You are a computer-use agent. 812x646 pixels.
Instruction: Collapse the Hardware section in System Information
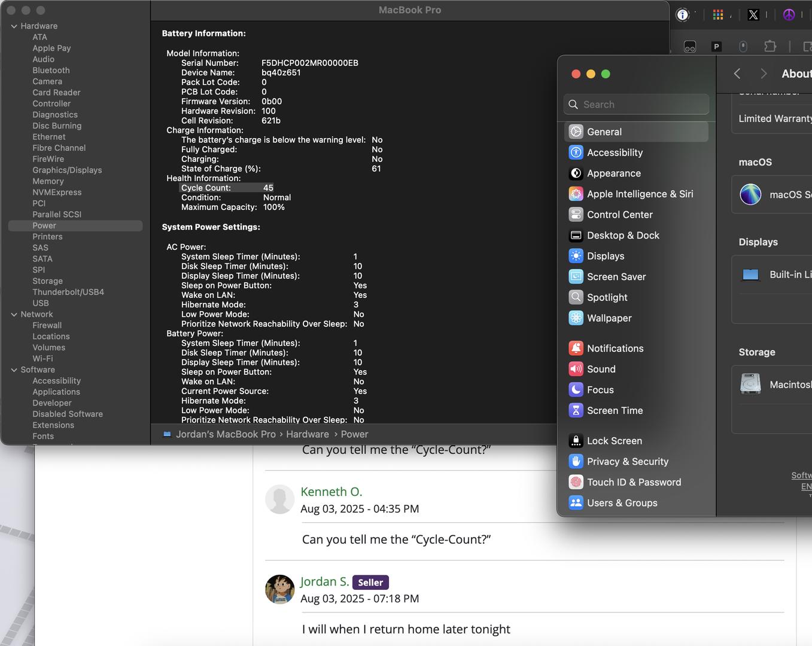click(x=14, y=26)
